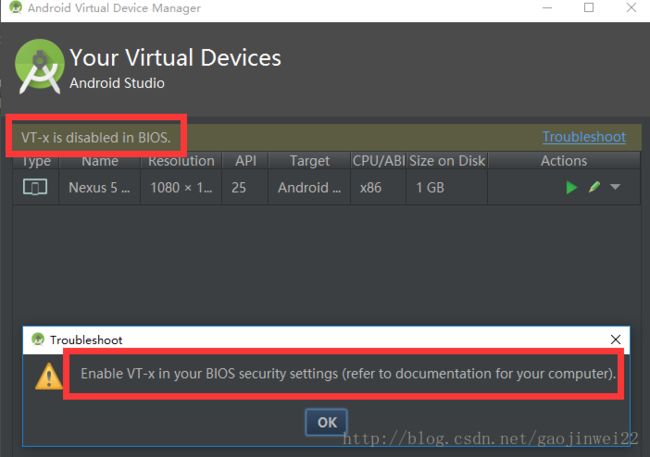Launch the Nexus 5 AVD with green play icon
The height and width of the screenshot is (457, 650).
coord(571,187)
